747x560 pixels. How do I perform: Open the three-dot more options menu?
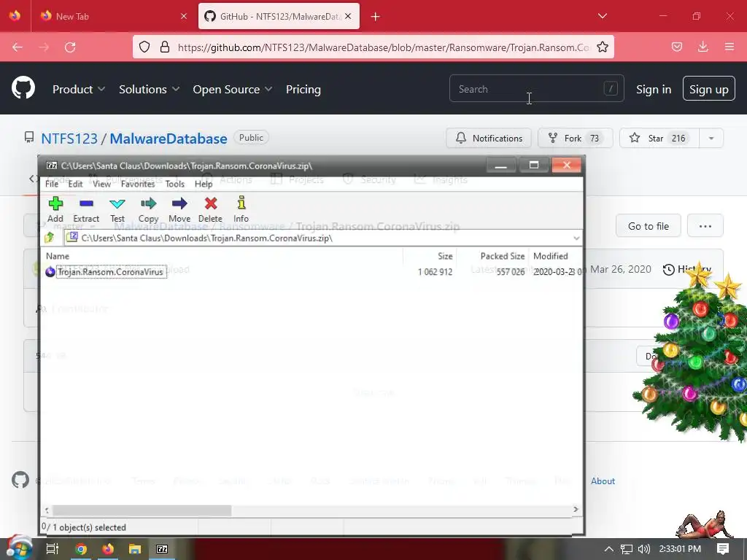tap(705, 226)
